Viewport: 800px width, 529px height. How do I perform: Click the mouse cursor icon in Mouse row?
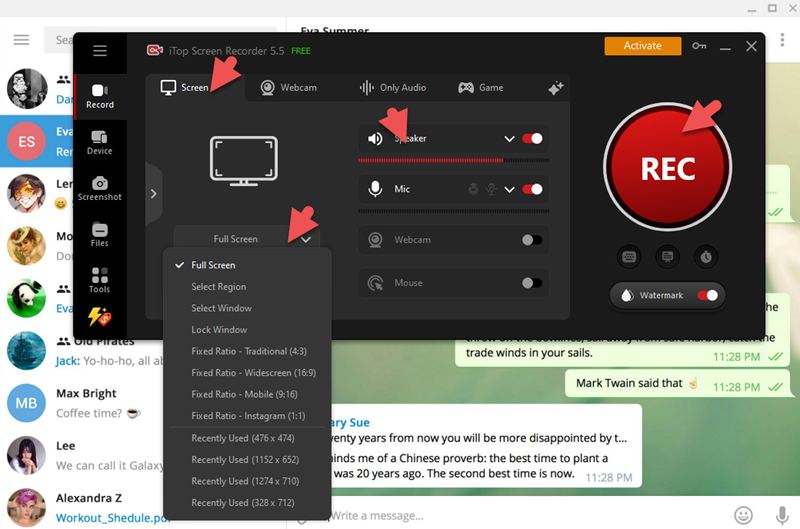[x=376, y=283]
